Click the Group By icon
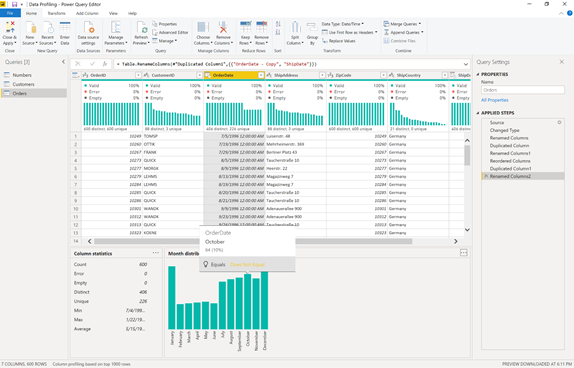 pyautogui.click(x=312, y=28)
